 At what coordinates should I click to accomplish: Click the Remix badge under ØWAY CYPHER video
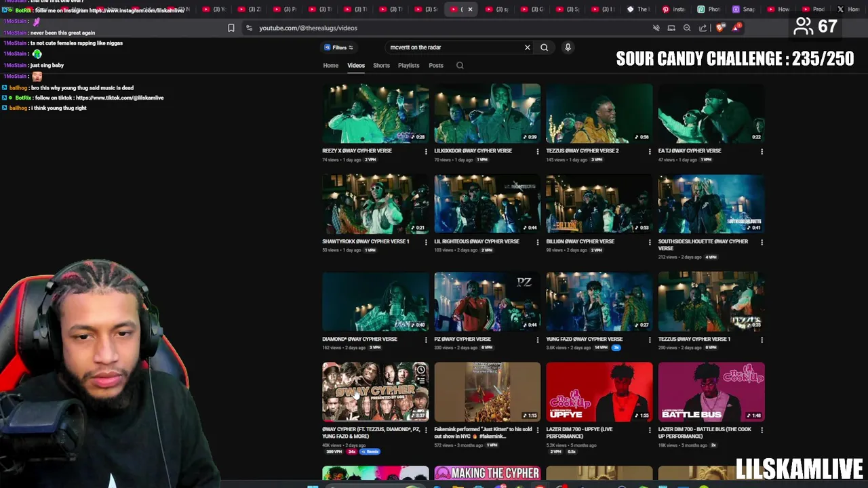coord(370,451)
